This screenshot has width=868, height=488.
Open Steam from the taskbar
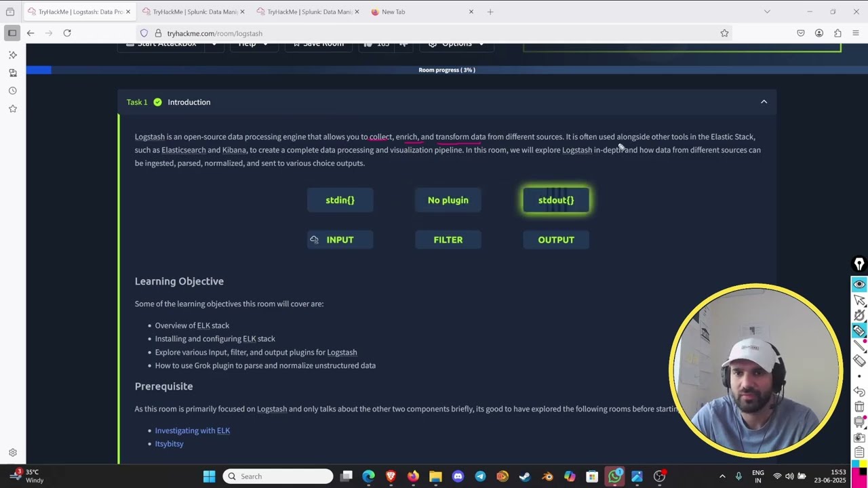click(x=525, y=476)
